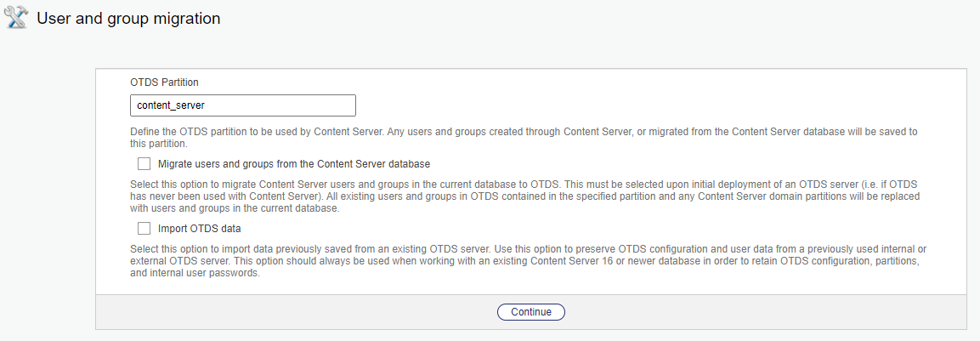
Task: Click the migration option description paragraph
Action: coord(527,196)
